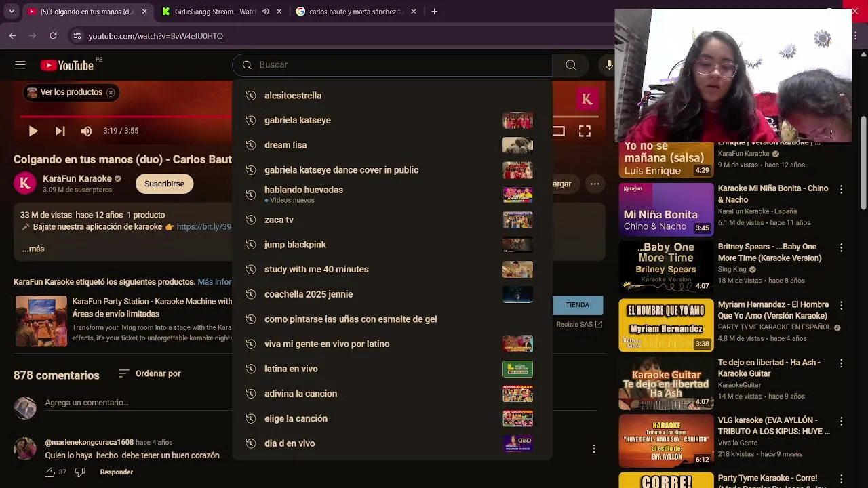The width and height of the screenshot is (868, 488).
Task: Dismiss the 'Ver los productos' chip
Action: 111,92
